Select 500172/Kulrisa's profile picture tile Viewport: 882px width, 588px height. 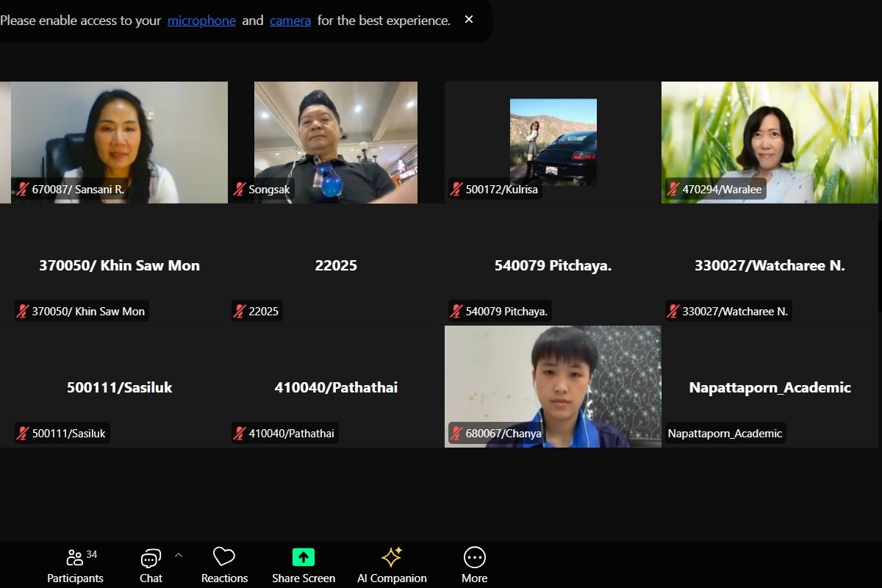(553, 141)
